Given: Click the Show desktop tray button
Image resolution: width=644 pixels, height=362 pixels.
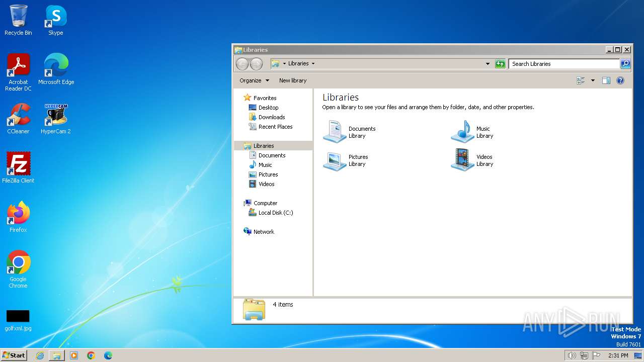Looking at the screenshot, I should coord(638,355).
